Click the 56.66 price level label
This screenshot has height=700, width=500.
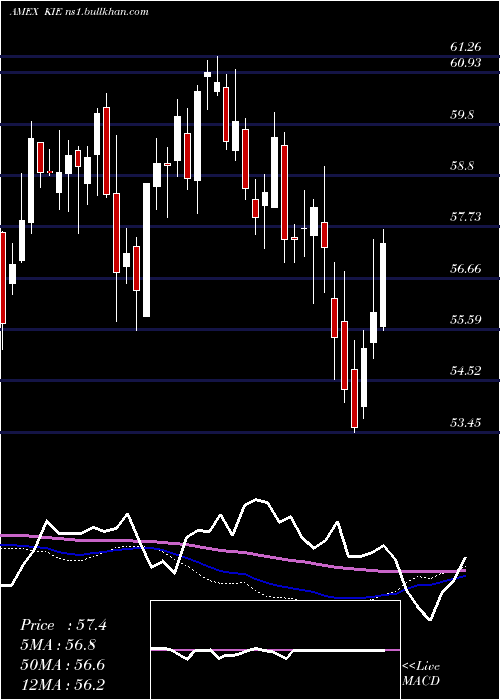466,268
